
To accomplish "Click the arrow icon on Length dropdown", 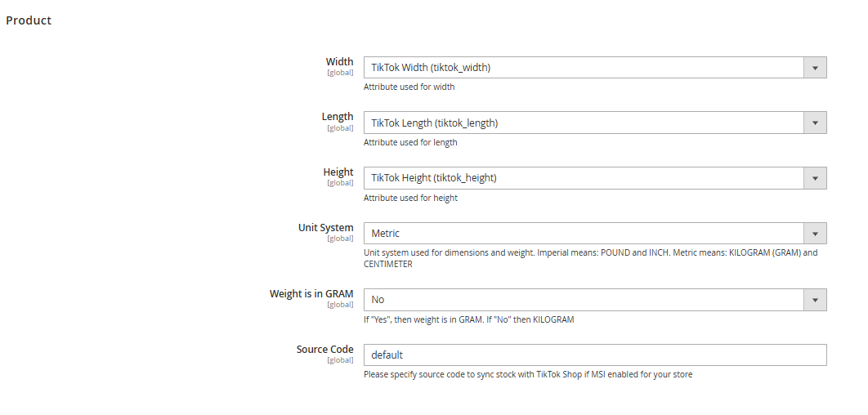I will pyautogui.click(x=814, y=123).
